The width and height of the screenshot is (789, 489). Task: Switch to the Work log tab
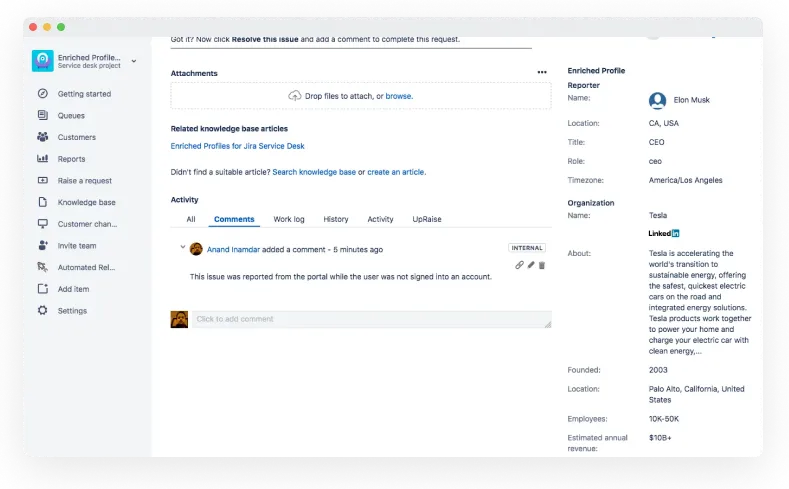tap(289, 219)
